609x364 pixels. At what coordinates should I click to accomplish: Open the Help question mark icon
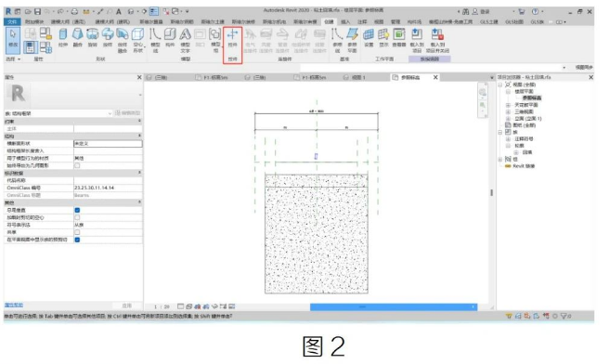pos(535,12)
